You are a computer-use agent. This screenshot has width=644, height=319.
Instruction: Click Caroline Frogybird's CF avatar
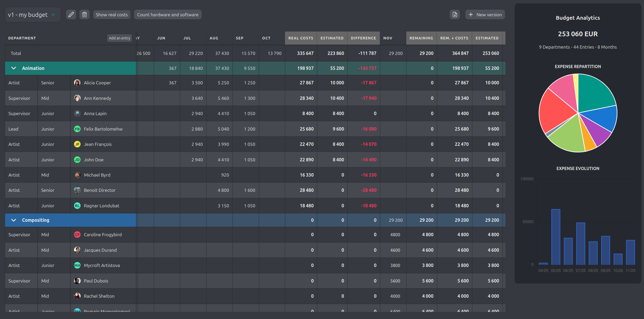coord(77,235)
